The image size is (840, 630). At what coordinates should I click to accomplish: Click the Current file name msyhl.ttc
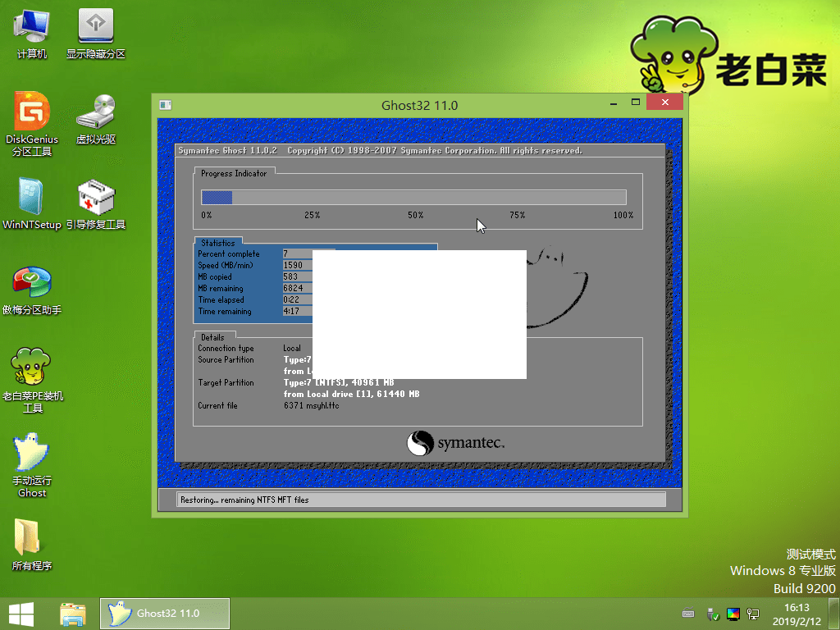click(x=322, y=405)
